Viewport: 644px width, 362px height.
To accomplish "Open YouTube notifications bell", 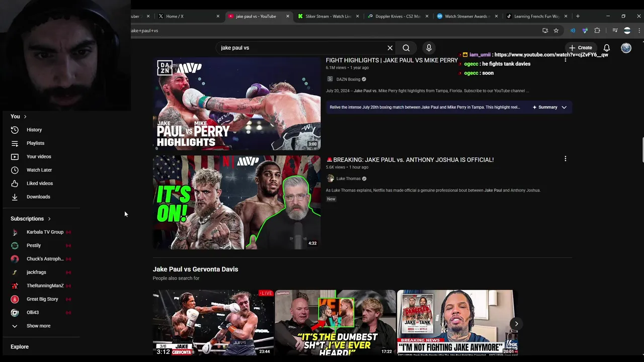I will pos(607,48).
